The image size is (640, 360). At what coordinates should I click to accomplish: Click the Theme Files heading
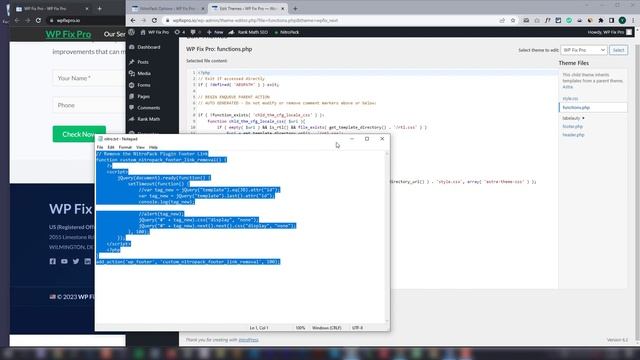[x=573, y=63]
